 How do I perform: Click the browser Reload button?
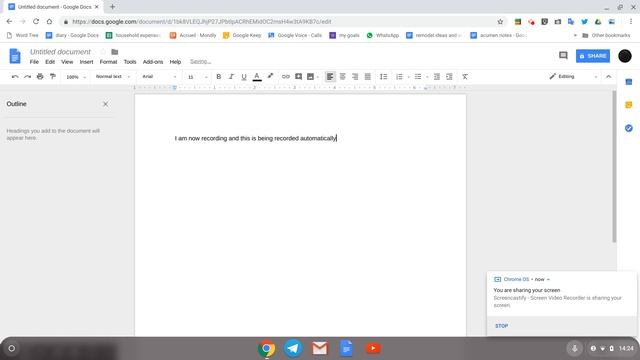click(x=36, y=22)
